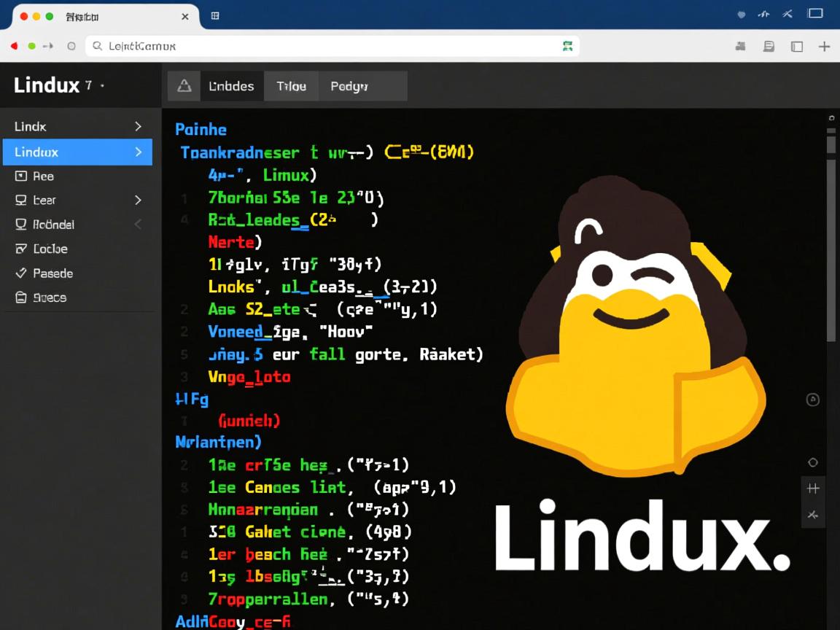Select the crosshair grid icon on right edge
The height and width of the screenshot is (630, 840).
813,489
